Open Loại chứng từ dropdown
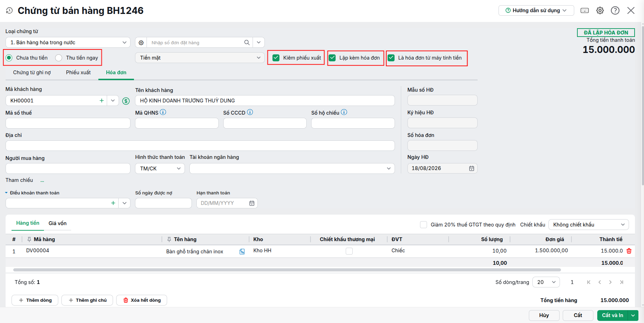Image resolution: width=644 pixels, height=323 pixels. coord(68,43)
